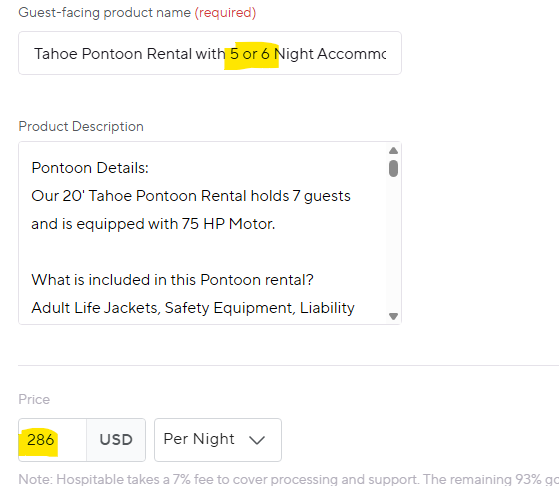This screenshot has width=559, height=486.
Task: Click the description scrollbar down arrow
Action: point(393,316)
